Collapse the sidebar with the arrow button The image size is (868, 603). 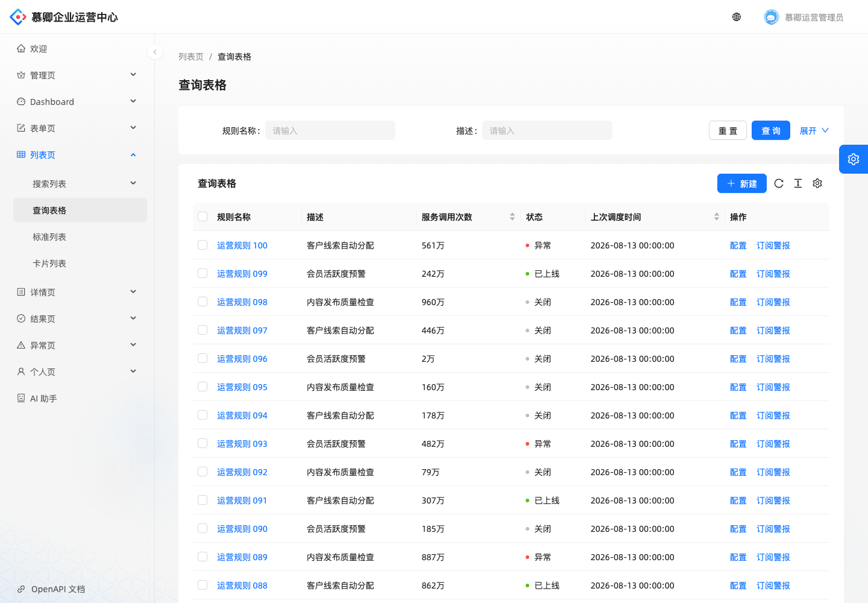pyautogui.click(x=155, y=52)
